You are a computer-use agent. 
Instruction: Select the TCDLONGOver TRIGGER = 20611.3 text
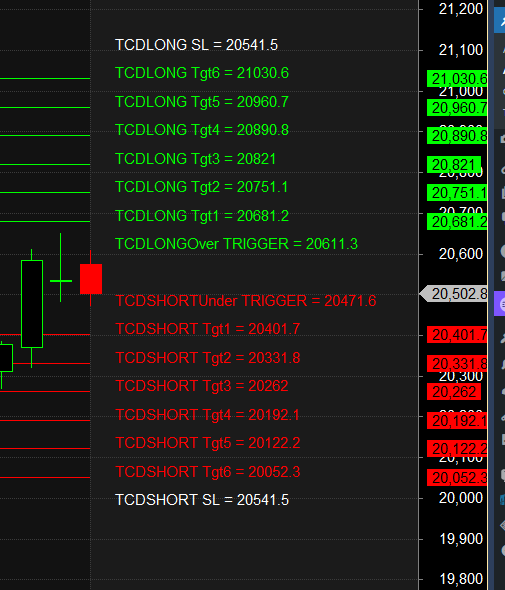(x=236, y=244)
